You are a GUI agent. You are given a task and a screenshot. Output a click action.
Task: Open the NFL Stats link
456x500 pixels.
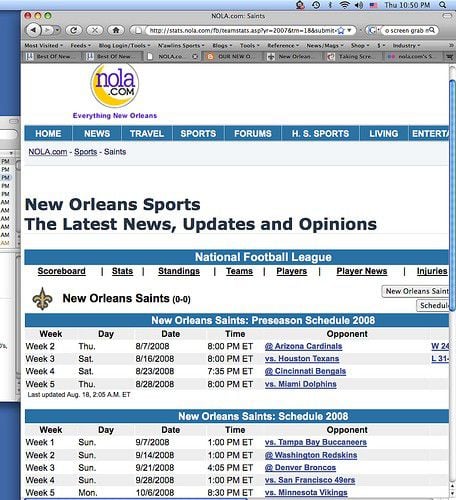(122, 271)
